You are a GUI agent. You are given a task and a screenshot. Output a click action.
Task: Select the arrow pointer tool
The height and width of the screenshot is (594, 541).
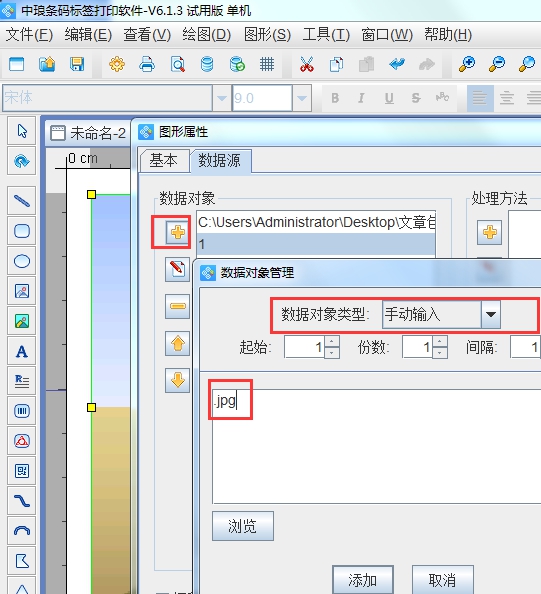pyautogui.click(x=22, y=131)
